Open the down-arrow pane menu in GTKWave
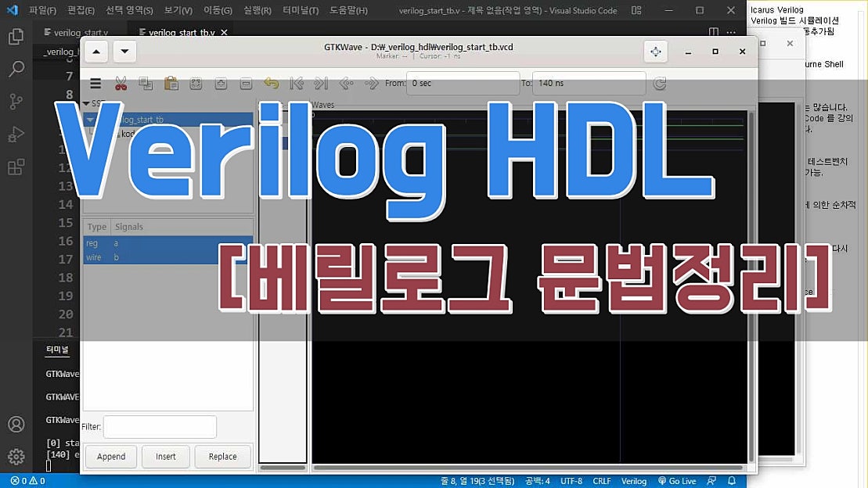The height and width of the screenshot is (488, 868). click(124, 52)
